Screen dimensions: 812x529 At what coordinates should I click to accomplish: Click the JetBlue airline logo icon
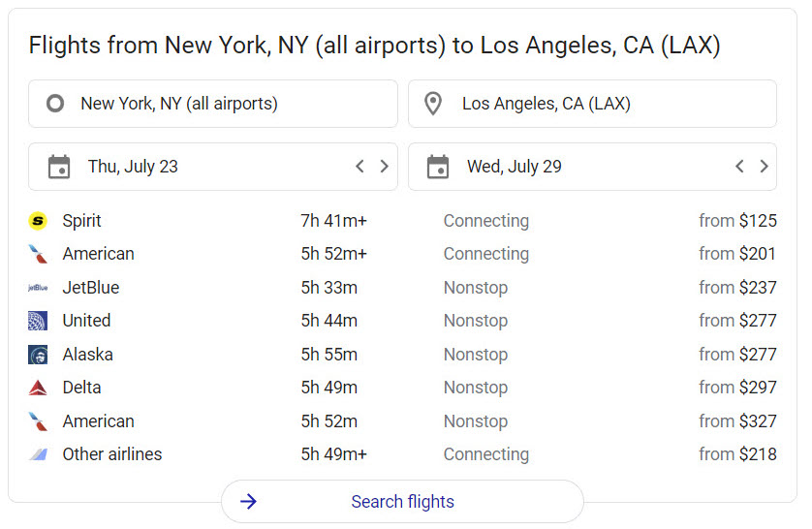[x=38, y=288]
